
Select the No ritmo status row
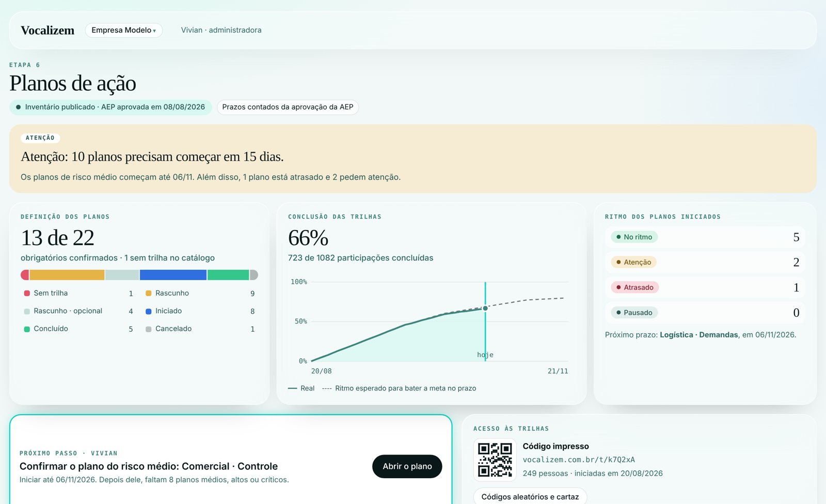point(705,237)
